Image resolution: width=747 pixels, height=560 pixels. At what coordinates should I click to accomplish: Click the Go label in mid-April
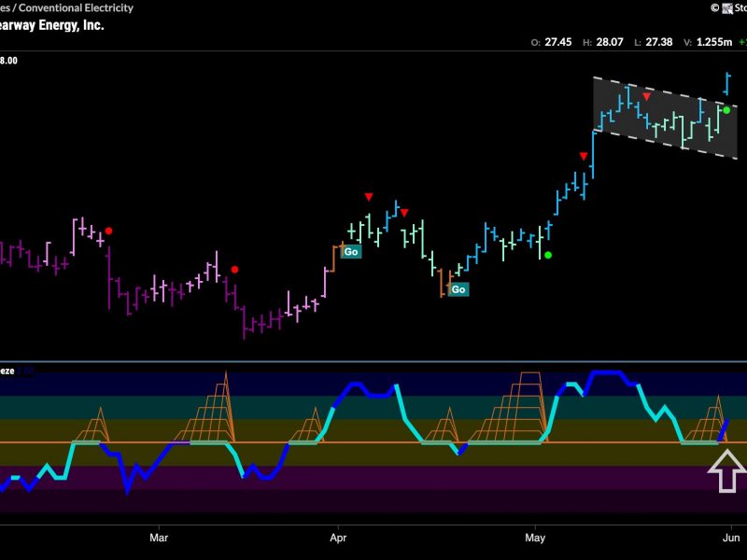(458, 289)
